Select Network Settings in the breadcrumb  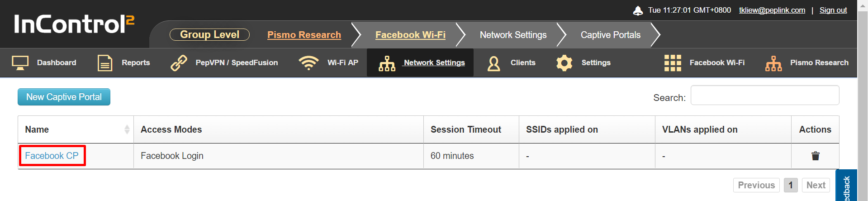click(513, 35)
